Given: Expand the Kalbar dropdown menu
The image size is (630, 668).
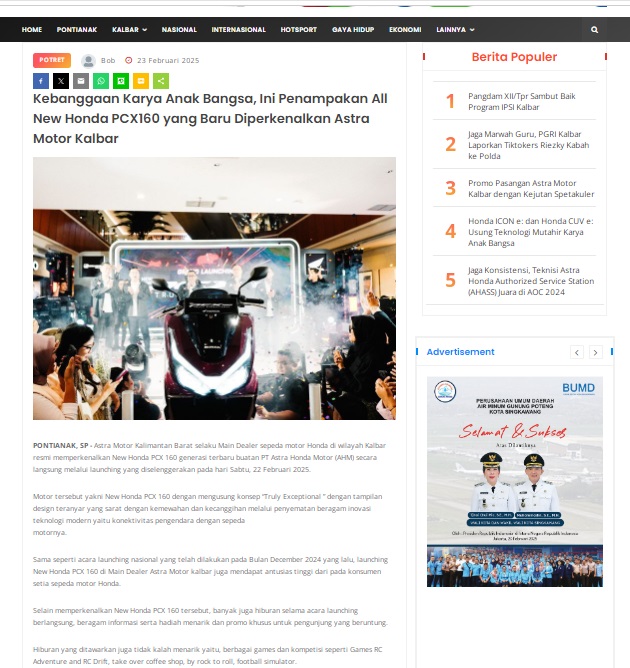Looking at the screenshot, I should point(129,29).
